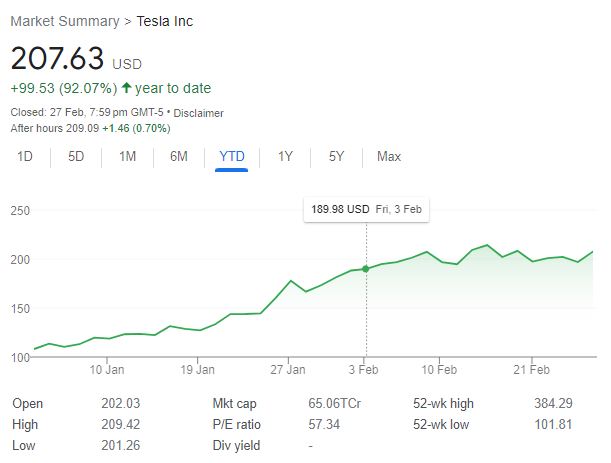
Task: Show the 1M chart range
Action: [127, 156]
